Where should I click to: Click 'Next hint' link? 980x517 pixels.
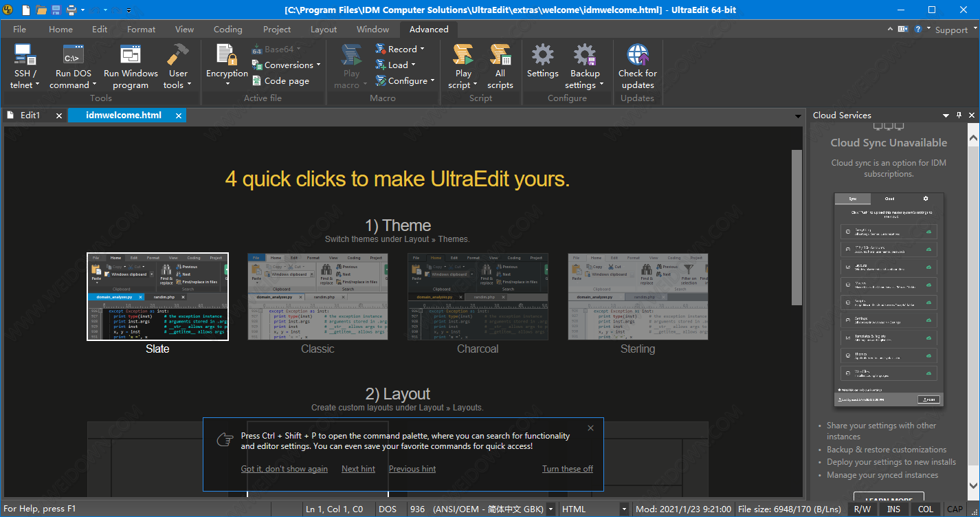[x=358, y=469]
